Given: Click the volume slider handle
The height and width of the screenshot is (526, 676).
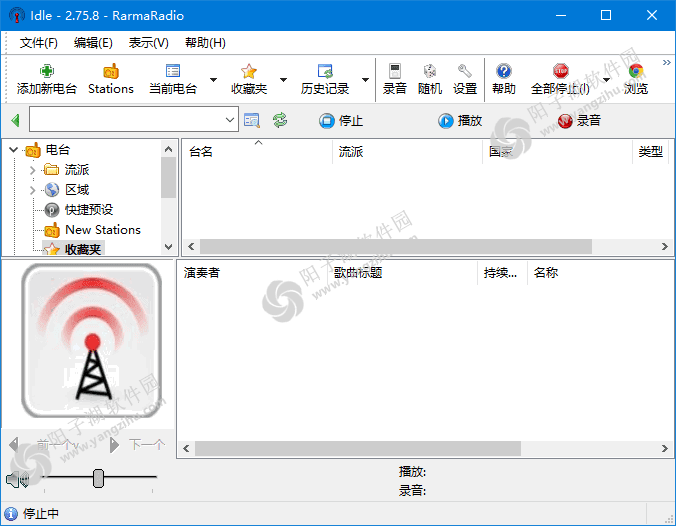Looking at the screenshot, I should [98, 479].
